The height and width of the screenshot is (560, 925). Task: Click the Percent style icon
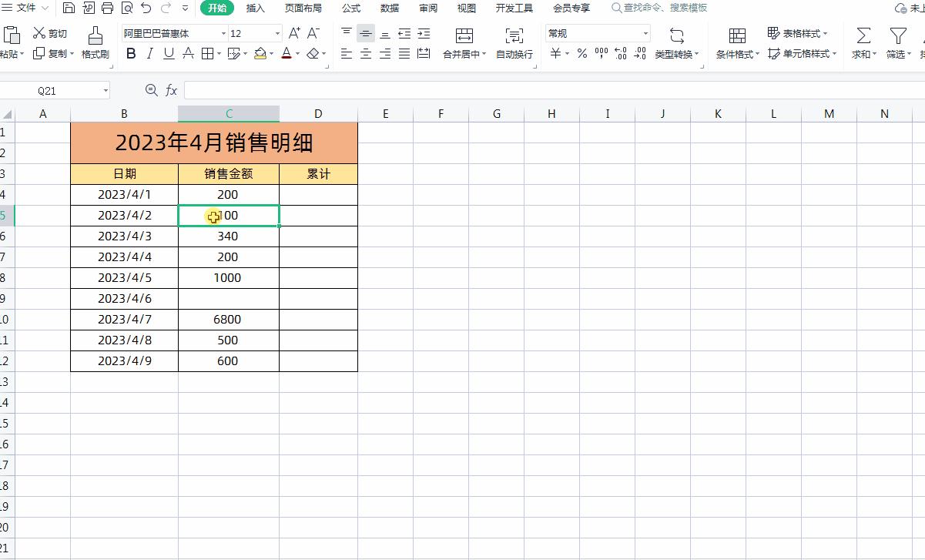582,54
